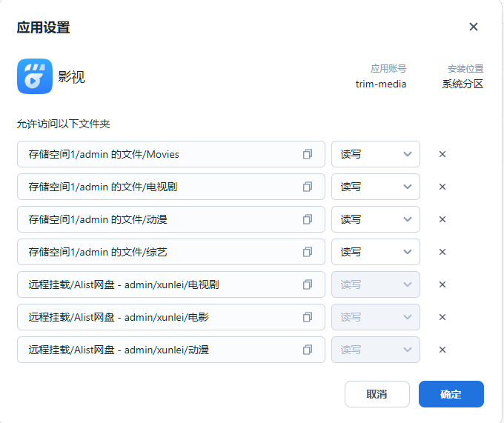
Task: Remove the 存储空间1 电视剧 folder row
Action: pyautogui.click(x=442, y=187)
